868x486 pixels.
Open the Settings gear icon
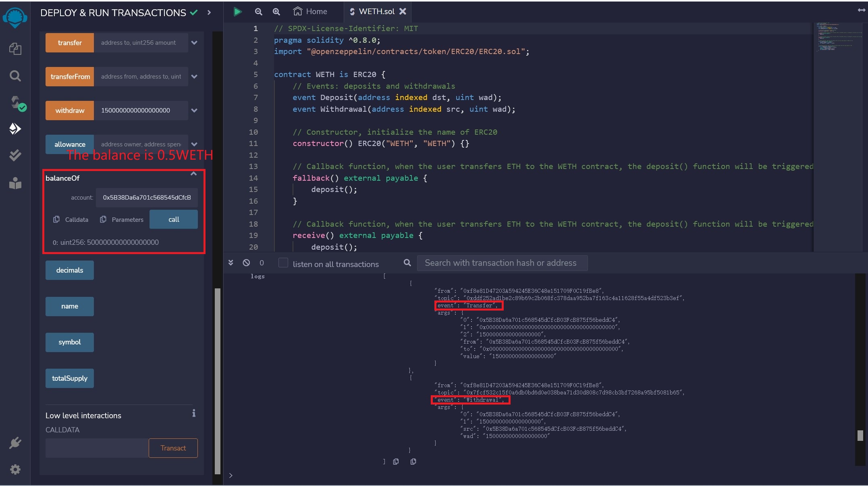tap(15, 469)
